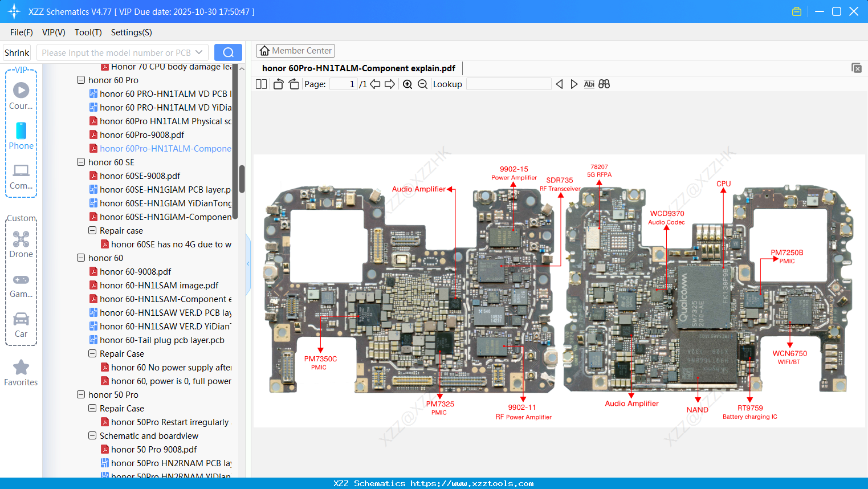Open honor 60Pro-9008.pdf
The image size is (868, 489).
(x=142, y=135)
